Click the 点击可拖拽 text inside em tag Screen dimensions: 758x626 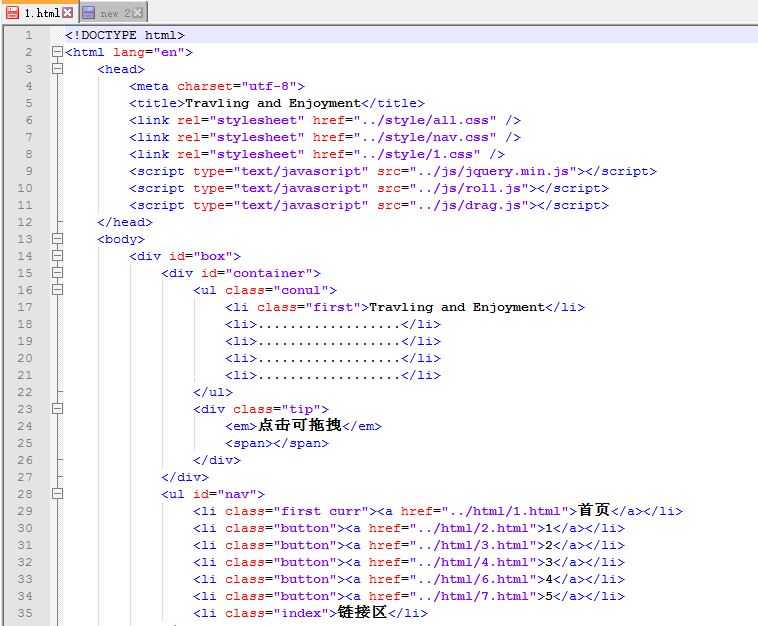click(300, 425)
